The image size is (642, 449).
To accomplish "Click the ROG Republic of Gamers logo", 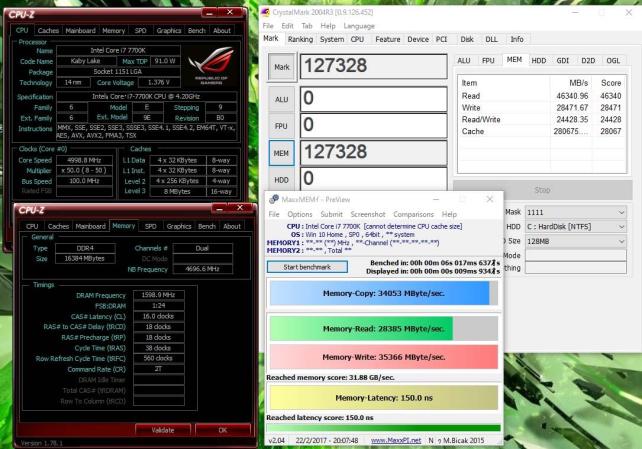I will tap(211, 65).
